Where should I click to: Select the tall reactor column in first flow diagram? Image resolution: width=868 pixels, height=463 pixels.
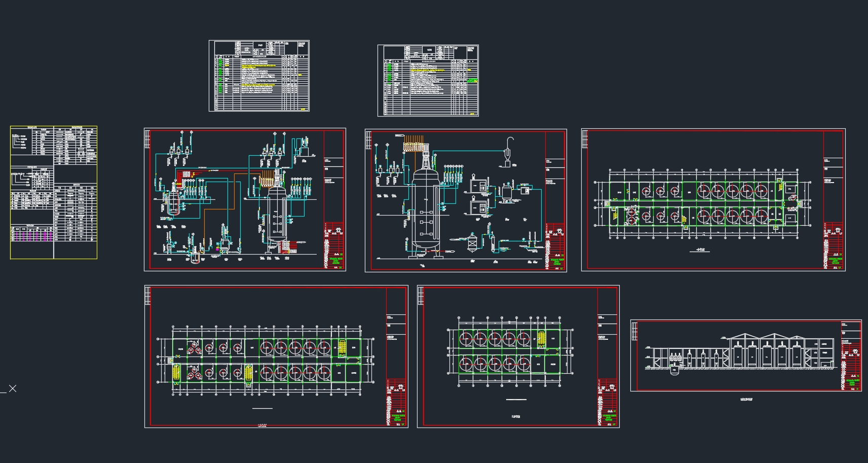(276, 213)
